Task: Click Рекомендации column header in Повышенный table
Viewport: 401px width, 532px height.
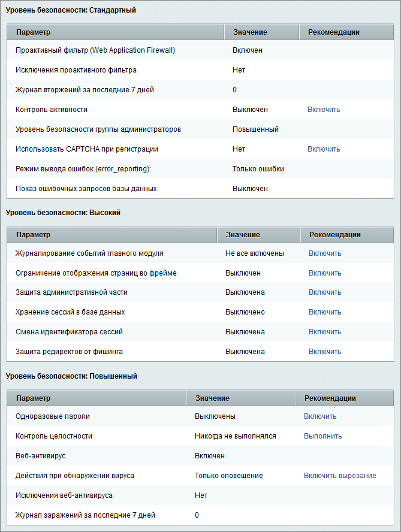Action: click(330, 398)
